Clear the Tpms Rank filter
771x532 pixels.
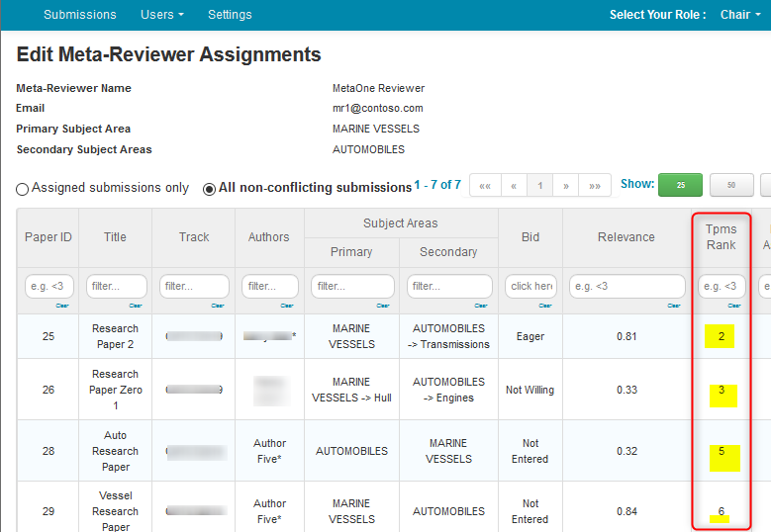(734, 306)
